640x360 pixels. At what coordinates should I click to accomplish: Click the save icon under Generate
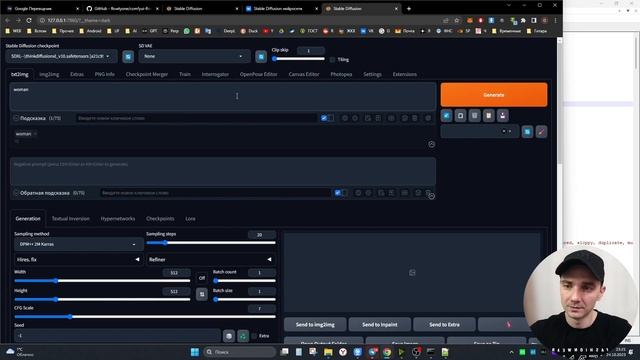coord(502,116)
